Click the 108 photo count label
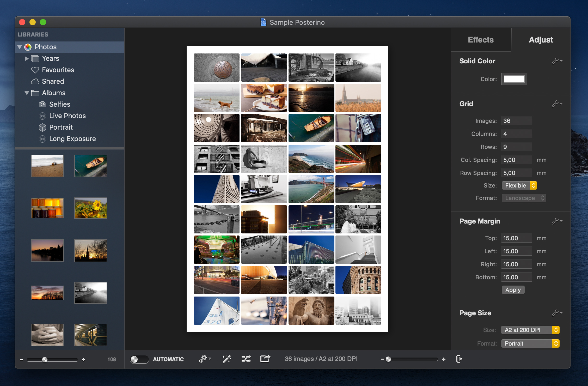 click(x=112, y=359)
